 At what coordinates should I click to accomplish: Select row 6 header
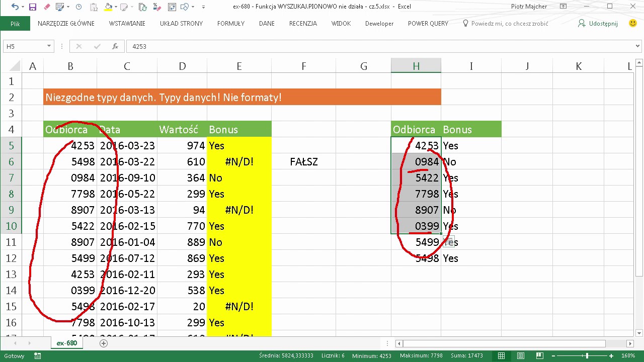[x=11, y=161]
